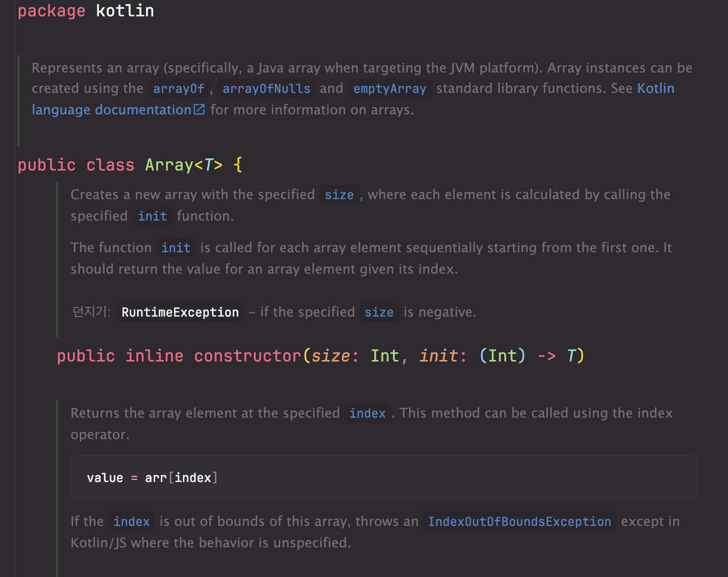The width and height of the screenshot is (728, 577).
Task: Click the '던지기:' throws label
Action: (x=91, y=311)
